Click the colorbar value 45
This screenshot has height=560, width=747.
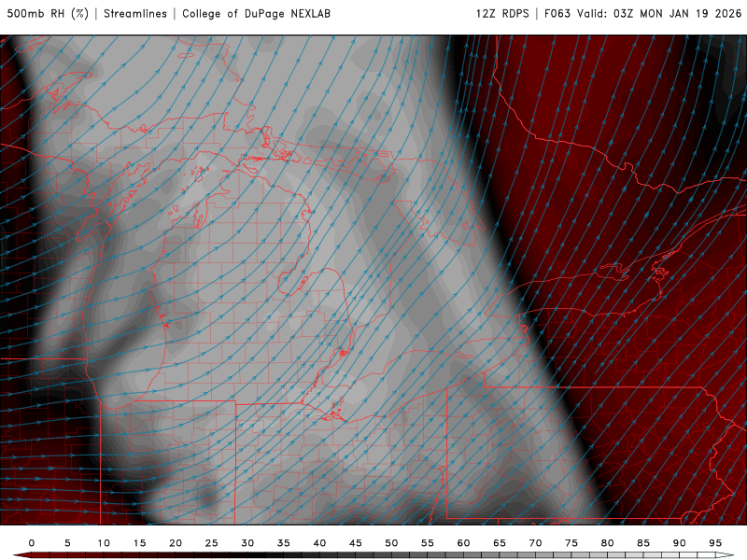[x=356, y=543]
